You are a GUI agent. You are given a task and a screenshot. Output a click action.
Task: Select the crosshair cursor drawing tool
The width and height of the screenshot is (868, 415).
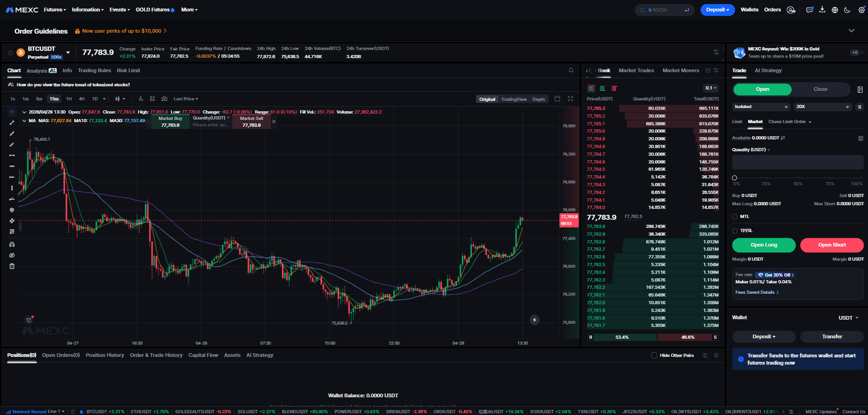click(x=12, y=112)
